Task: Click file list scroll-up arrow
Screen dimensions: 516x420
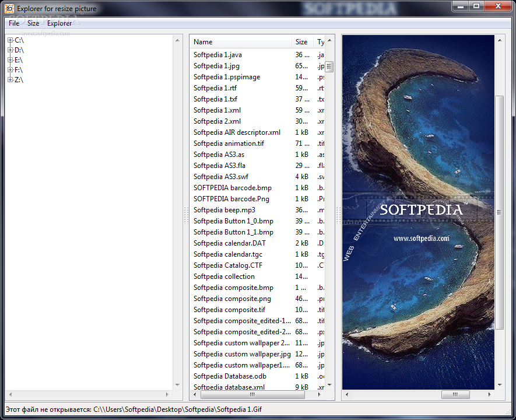Action: tap(329, 40)
